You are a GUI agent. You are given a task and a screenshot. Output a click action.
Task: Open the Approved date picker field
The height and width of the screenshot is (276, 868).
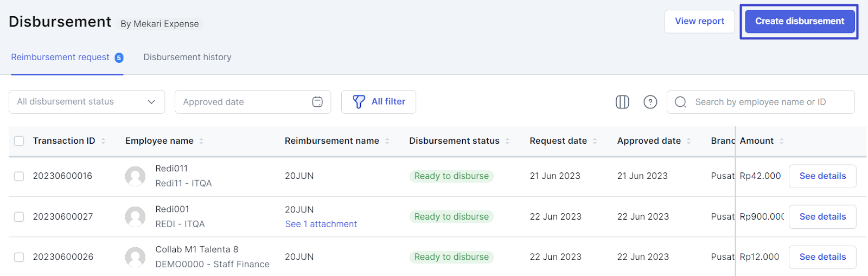point(253,102)
